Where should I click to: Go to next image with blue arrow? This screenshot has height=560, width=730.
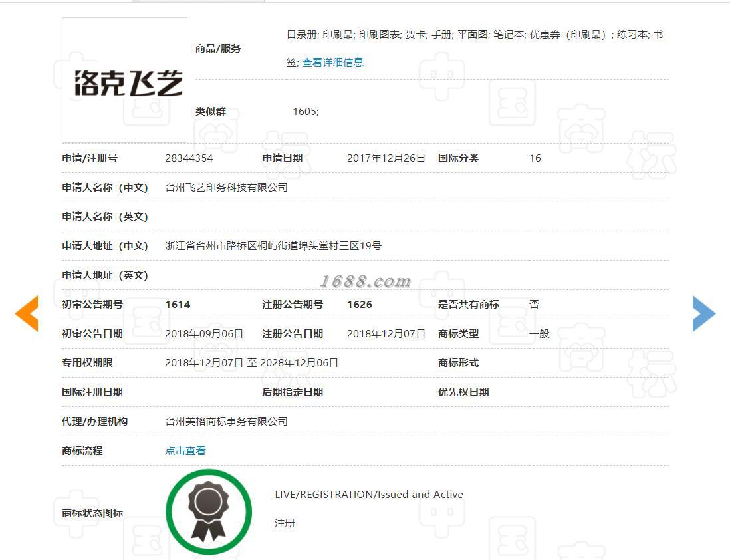[x=704, y=313]
